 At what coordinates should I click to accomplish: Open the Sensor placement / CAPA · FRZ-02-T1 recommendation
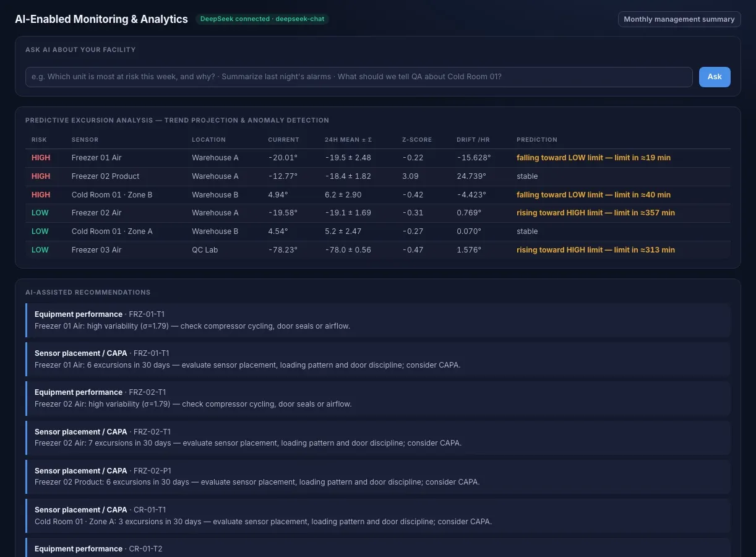click(x=378, y=438)
